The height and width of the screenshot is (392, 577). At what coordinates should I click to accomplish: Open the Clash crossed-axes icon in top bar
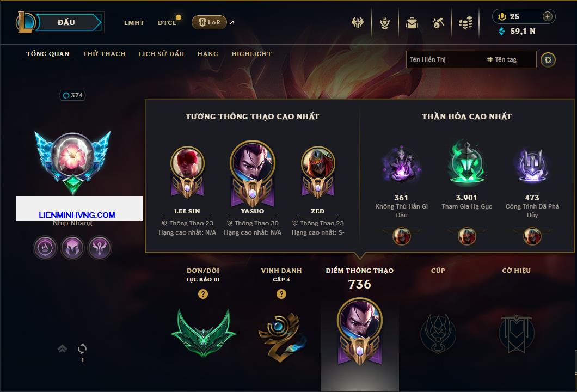point(357,23)
